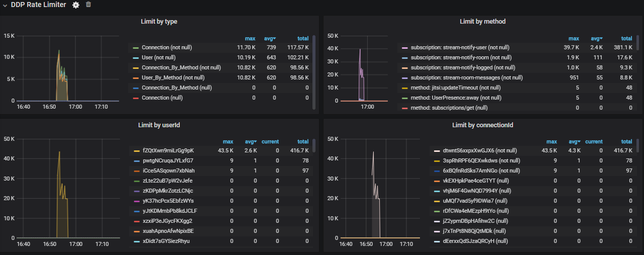Viewport: 644px width, 255px height.
Task: Sort Limit by type by total column
Action: pyautogui.click(x=303, y=39)
